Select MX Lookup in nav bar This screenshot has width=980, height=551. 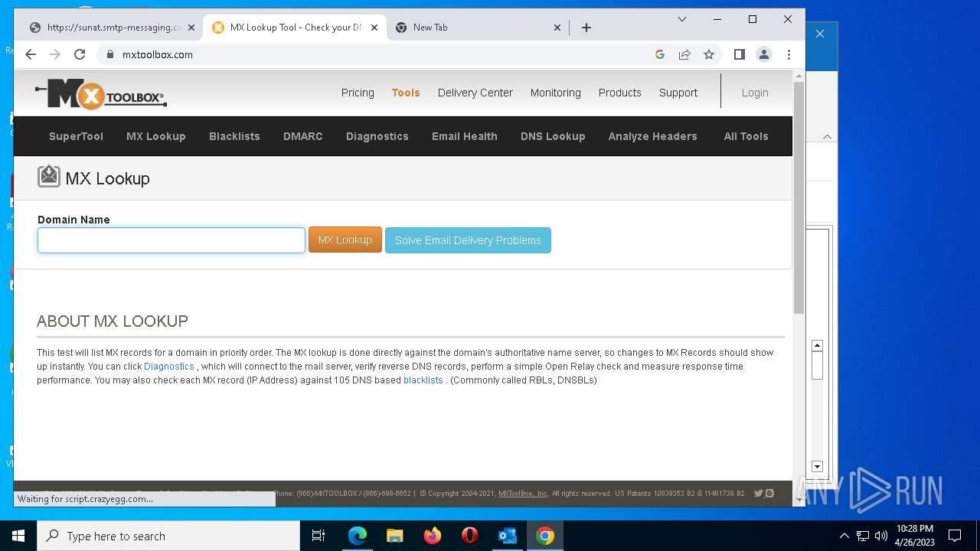pyautogui.click(x=156, y=136)
